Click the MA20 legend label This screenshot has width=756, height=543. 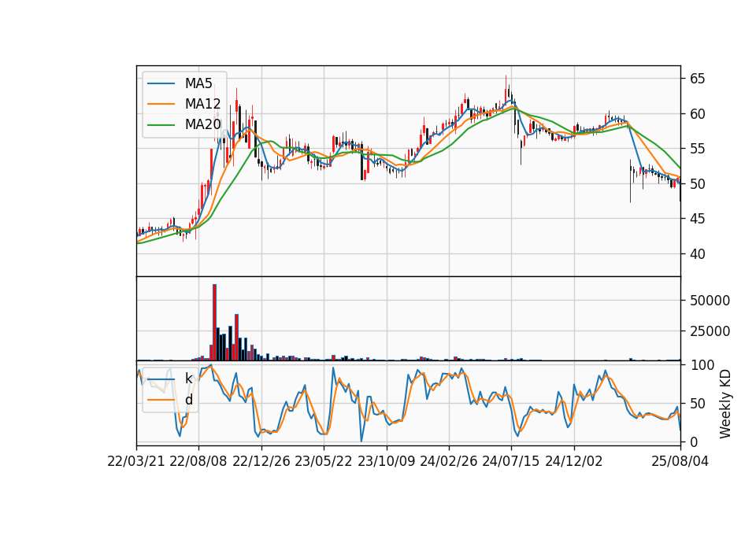pyautogui.click(x=202, y=124)
